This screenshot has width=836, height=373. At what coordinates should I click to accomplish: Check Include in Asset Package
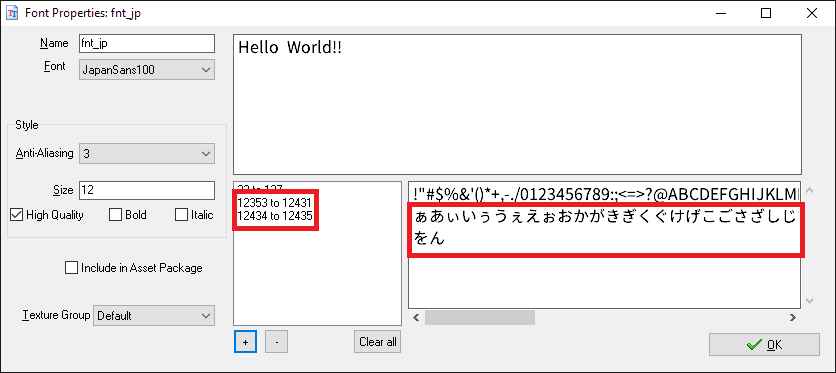pyautogui.click(x=71, y=267)
